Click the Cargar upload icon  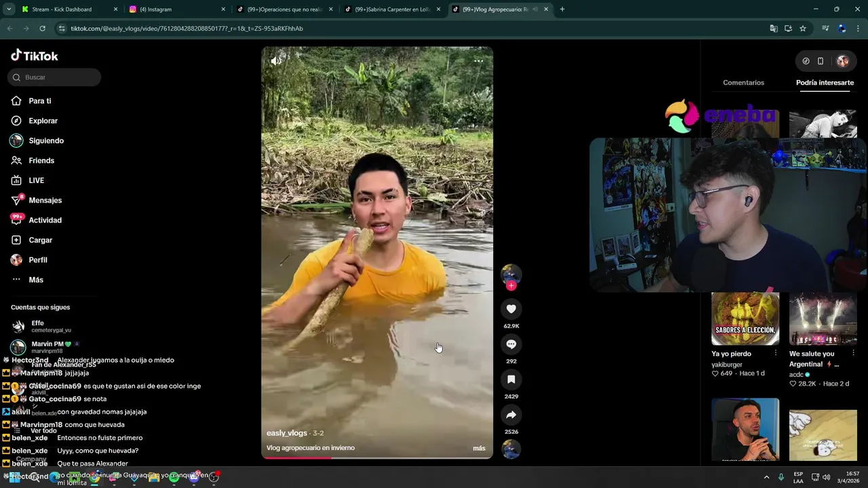pos(16,240)
